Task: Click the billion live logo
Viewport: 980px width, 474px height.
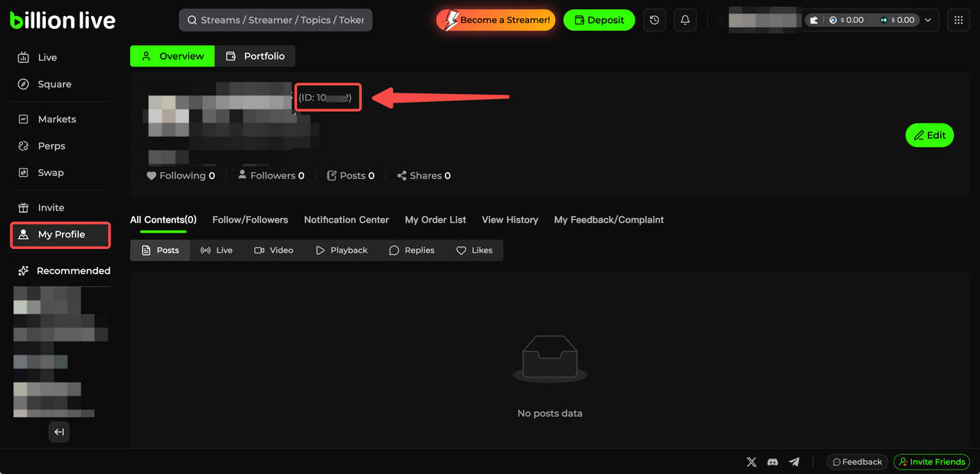Action: [63, 21]
